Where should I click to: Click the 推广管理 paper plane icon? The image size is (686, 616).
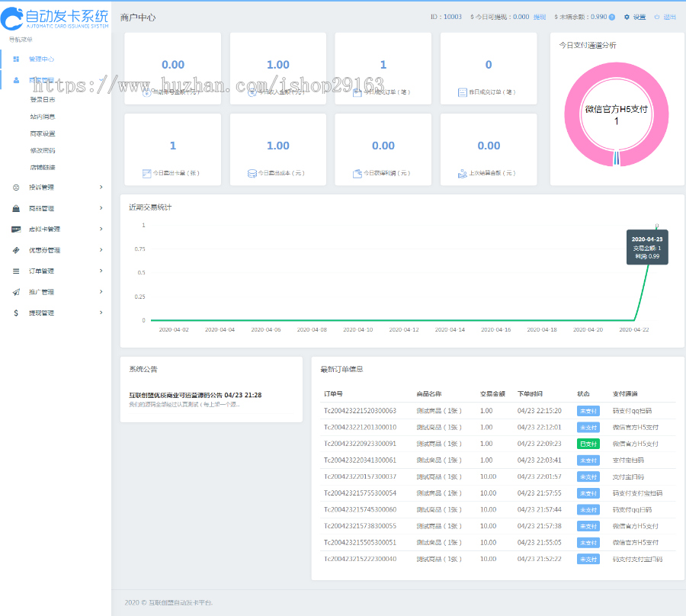pos(16,292)
